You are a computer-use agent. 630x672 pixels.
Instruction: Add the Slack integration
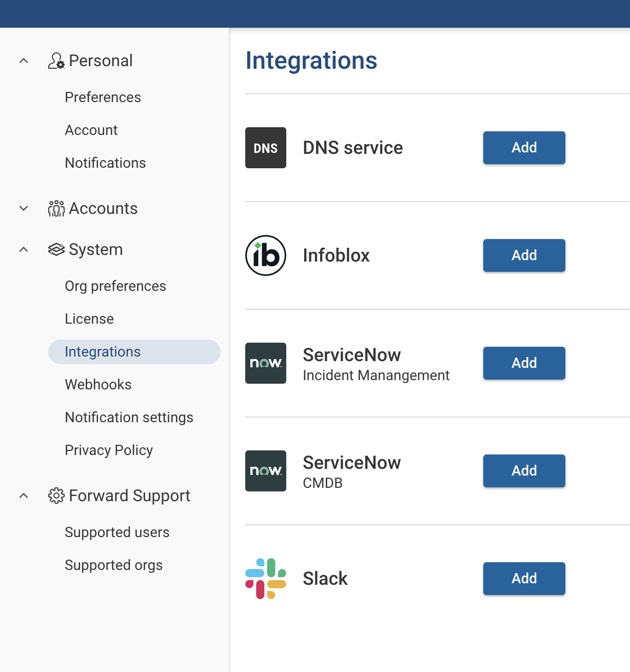[x=524, y=578]
